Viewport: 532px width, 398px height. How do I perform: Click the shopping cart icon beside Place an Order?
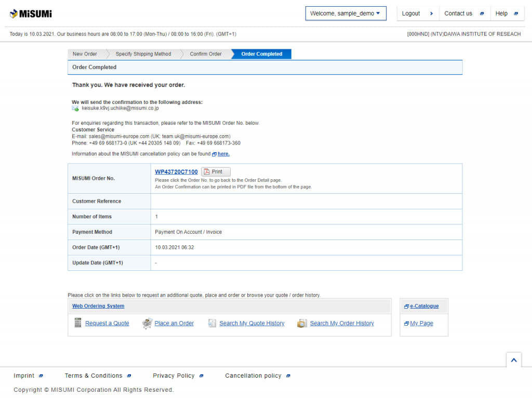pyautogui.click(x=147, y=323)
